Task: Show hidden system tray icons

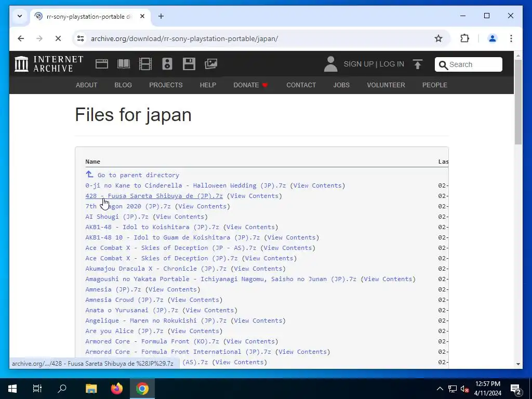Action: [440, 389]
